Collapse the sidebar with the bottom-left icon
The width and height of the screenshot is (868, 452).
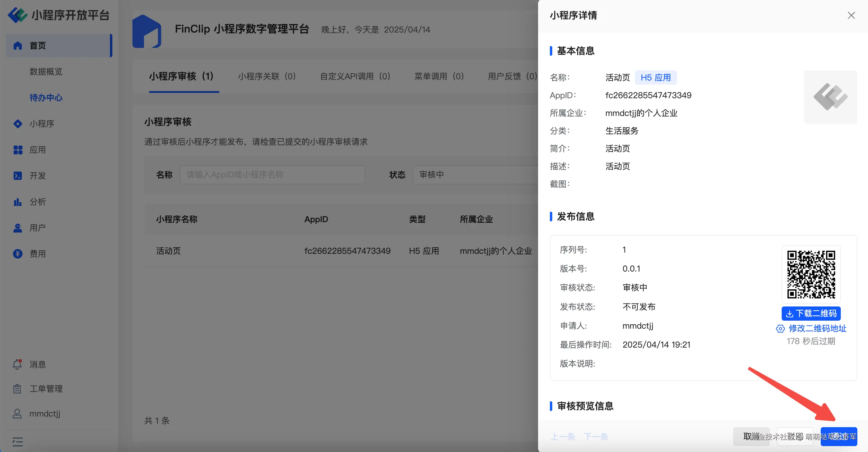pos(17,442)
